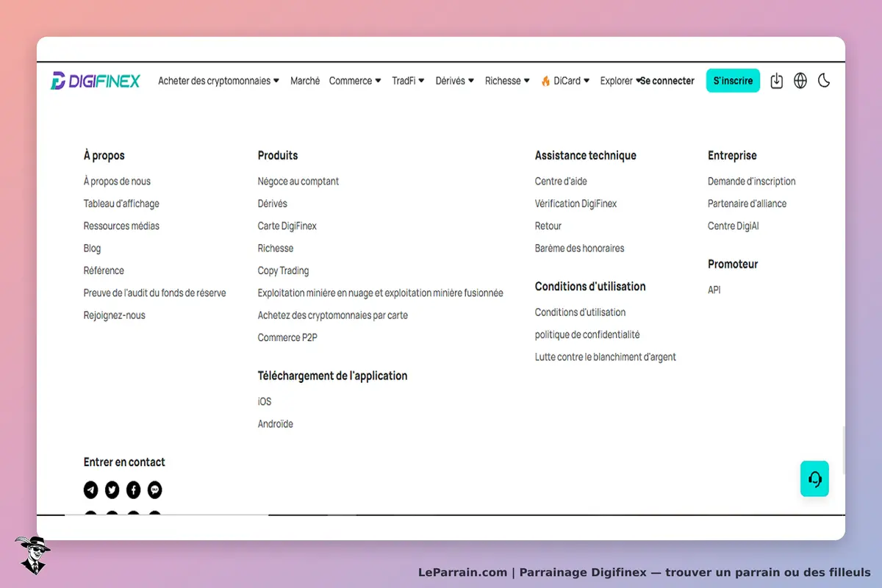Open the API link under Promoteur
Viewport: 882px width, 588px height.
point(714,290)
